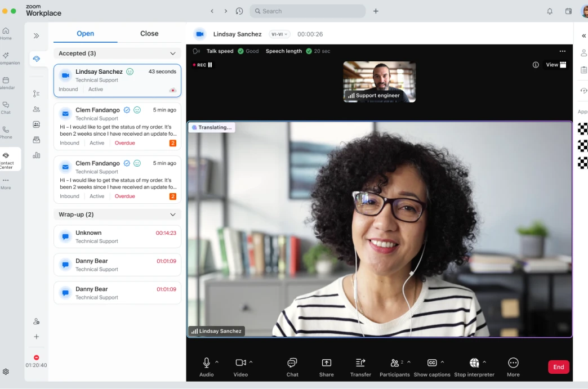Switch to the Open tab
This screenshot has height=389, width=588.
pos(86,33)
